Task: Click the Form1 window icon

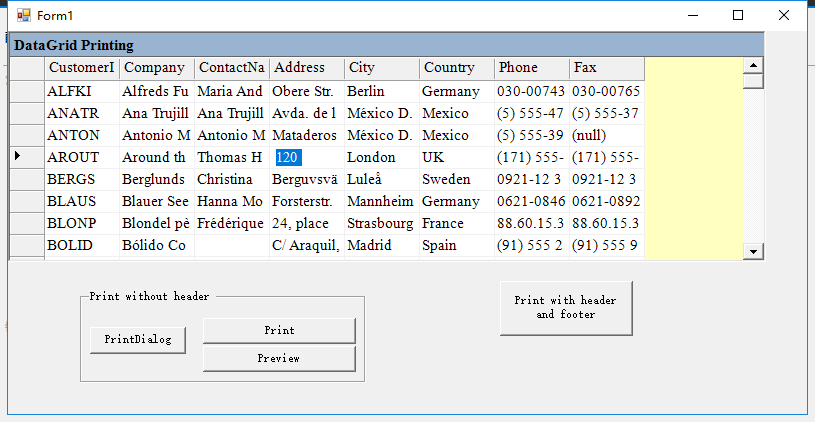Action: (x=23, y=16)
